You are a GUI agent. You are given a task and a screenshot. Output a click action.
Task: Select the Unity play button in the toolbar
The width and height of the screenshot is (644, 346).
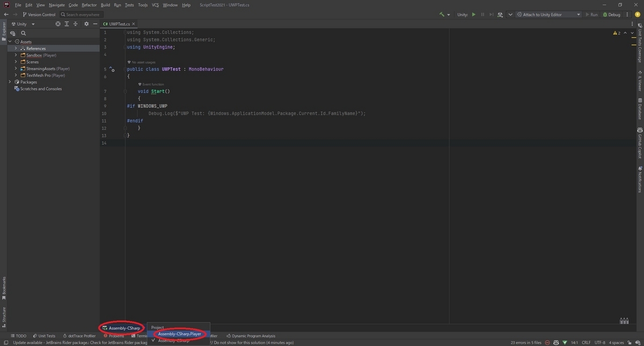pos(474,14)
